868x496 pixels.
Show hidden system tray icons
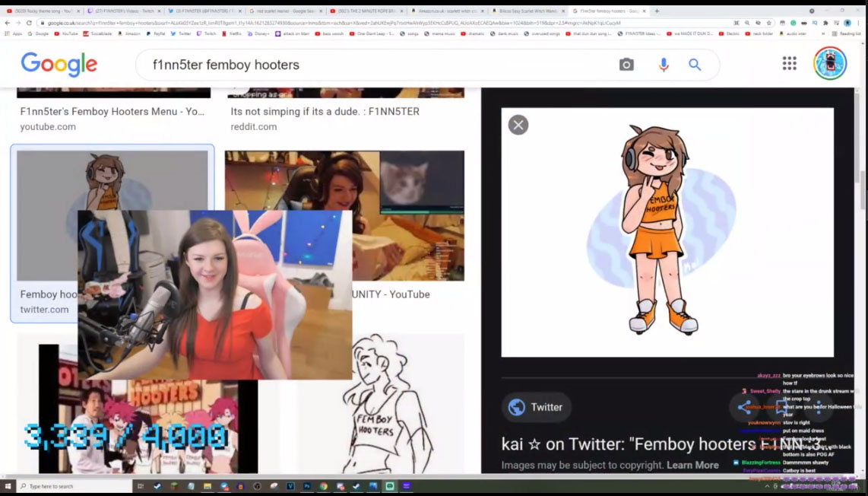coord(767,486)
